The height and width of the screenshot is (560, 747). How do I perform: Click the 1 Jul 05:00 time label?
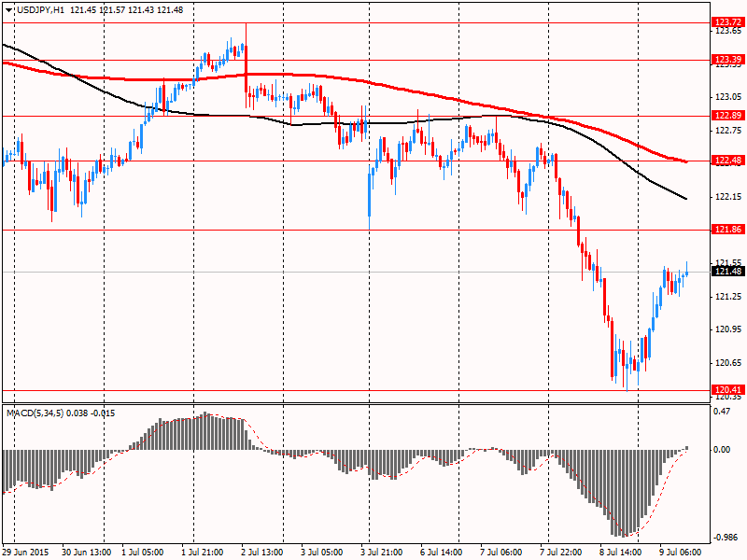[x=143, y=553]
